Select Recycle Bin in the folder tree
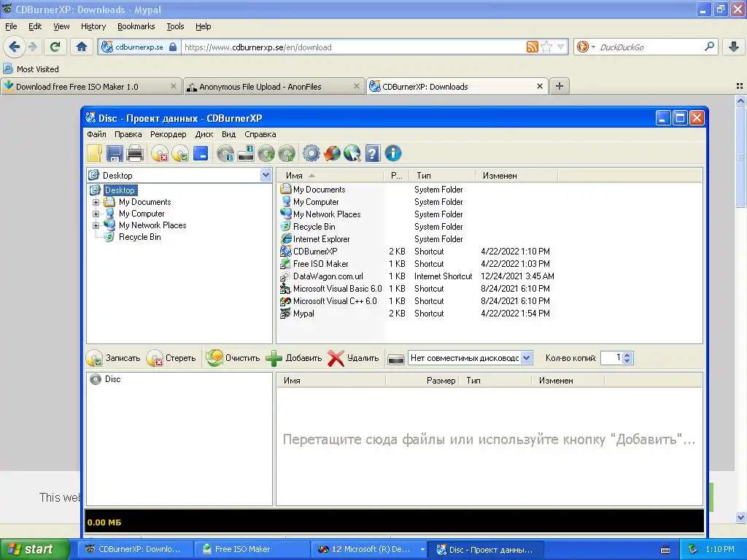The image size is (747, 560). (139, 237)
